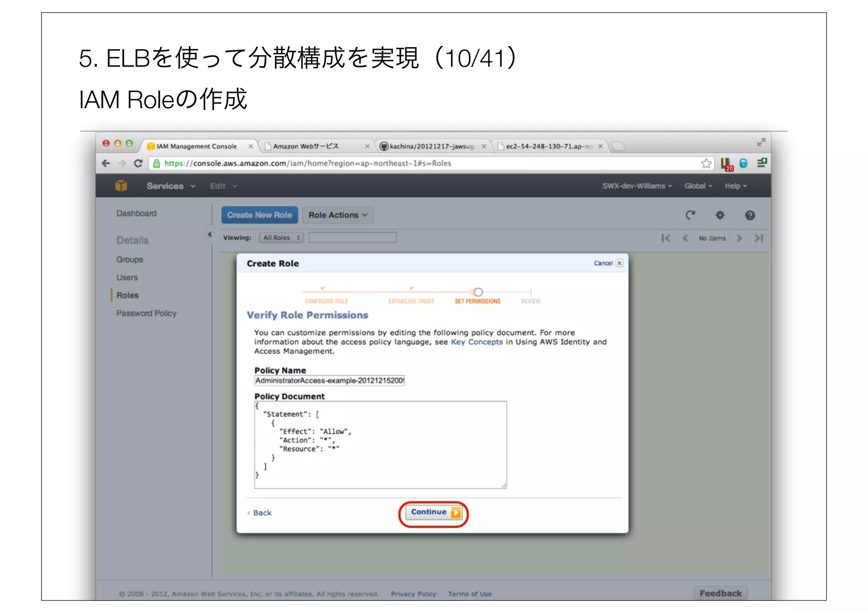Open the Services dropdown menu
This screenshot has width=868, height=613.
coord(171,186)
